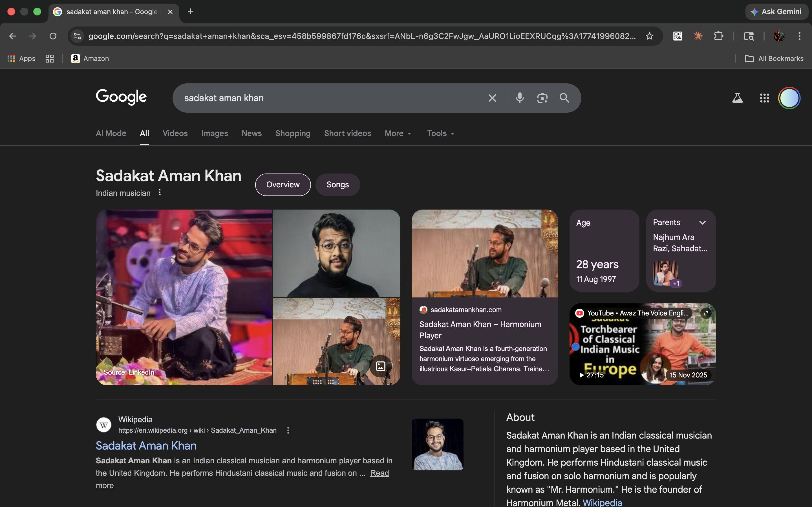The height and width of the screenshot is (507, 812).
Task: Clear the search query with the X icon
Action: pos(491,98)
